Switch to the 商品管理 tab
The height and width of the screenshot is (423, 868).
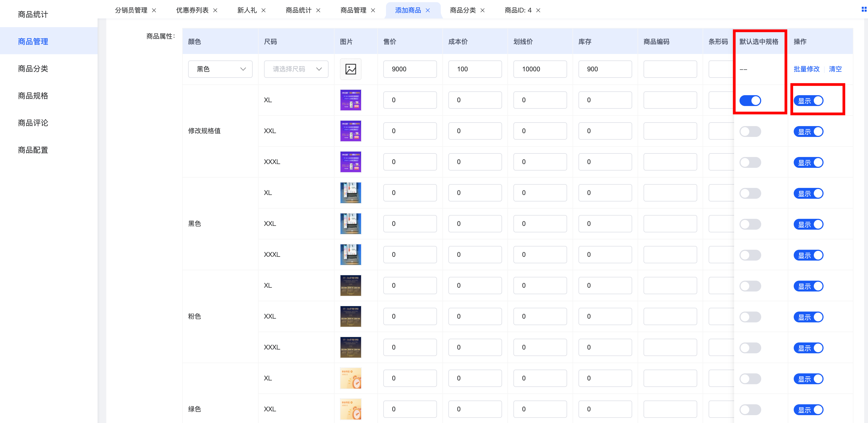pyautogui.click(x=353, y=11)
